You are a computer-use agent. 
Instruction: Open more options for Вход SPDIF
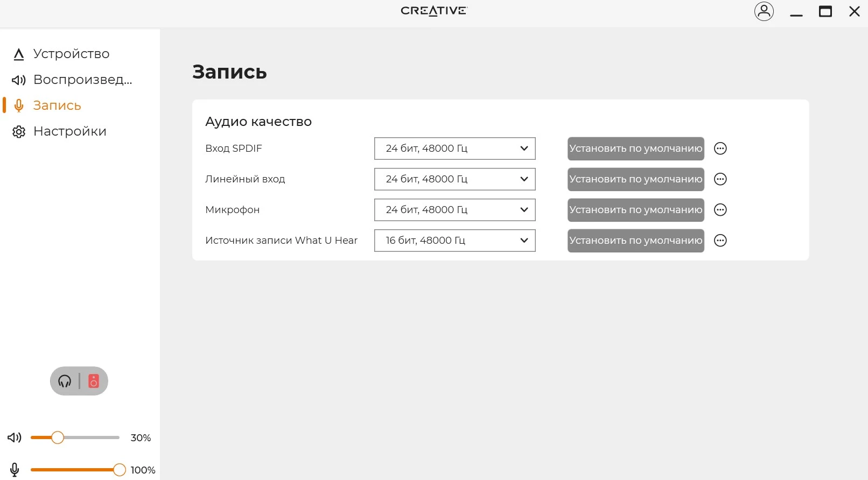click(x=720, y=149)
